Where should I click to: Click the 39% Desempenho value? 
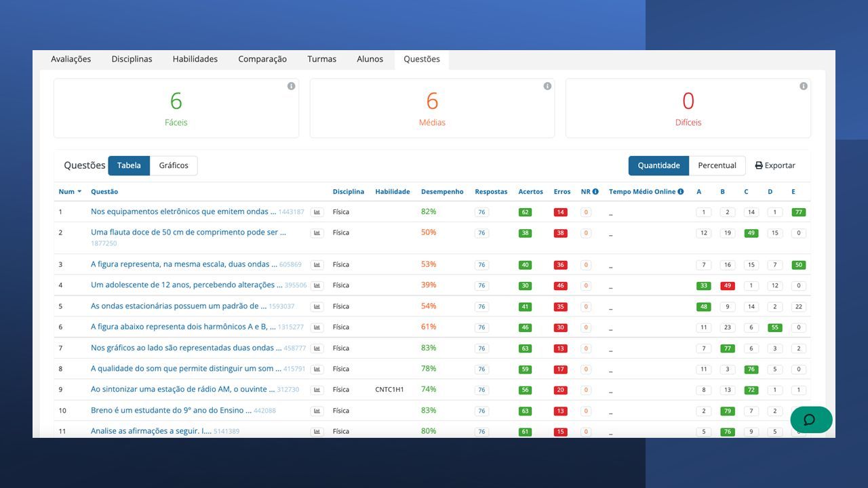(x=429, y=285)
